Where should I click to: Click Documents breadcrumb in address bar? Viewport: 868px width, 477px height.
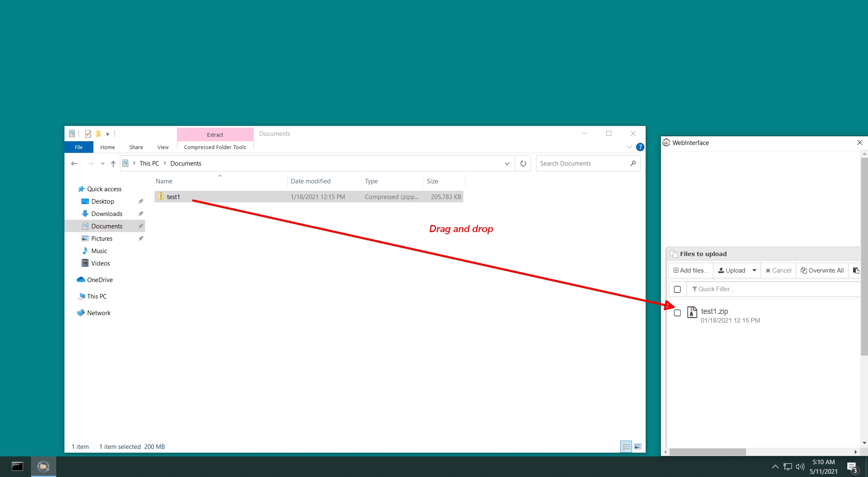point(186,164)
